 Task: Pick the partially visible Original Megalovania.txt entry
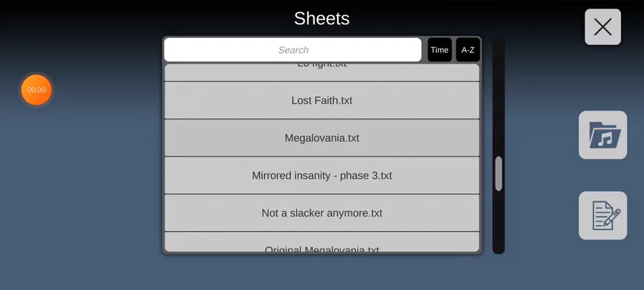coord(322,242)
